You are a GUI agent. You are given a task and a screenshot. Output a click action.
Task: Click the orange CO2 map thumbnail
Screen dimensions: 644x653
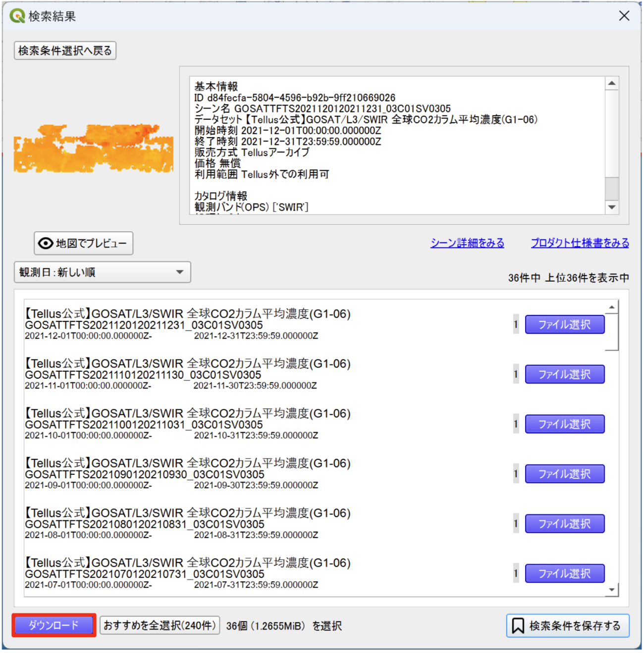(94, 149)
